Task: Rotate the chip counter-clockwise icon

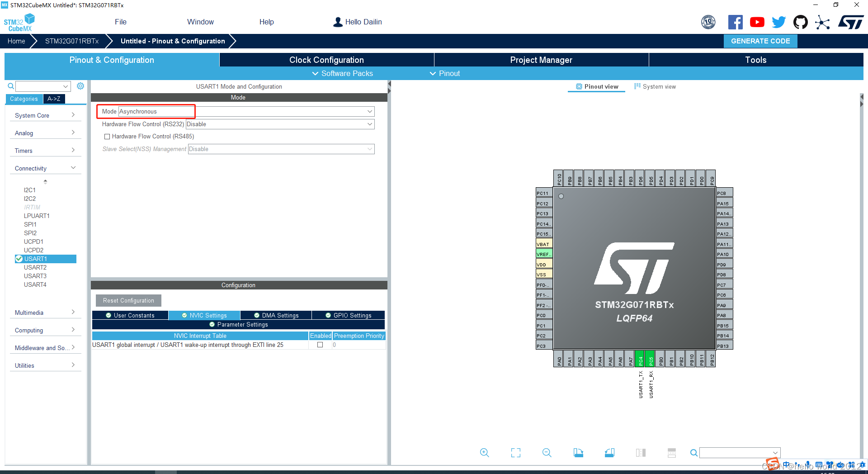Action: 609,453
